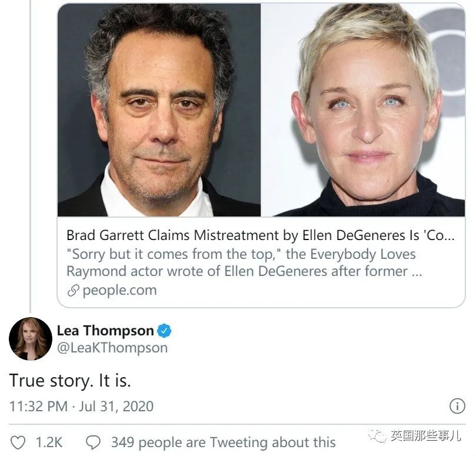Open the 11:32 PM Jul 31, 2020 timestamp
The width and height of the screenshot is (476, 456).
pyautogui.click(x=81, y=406)
